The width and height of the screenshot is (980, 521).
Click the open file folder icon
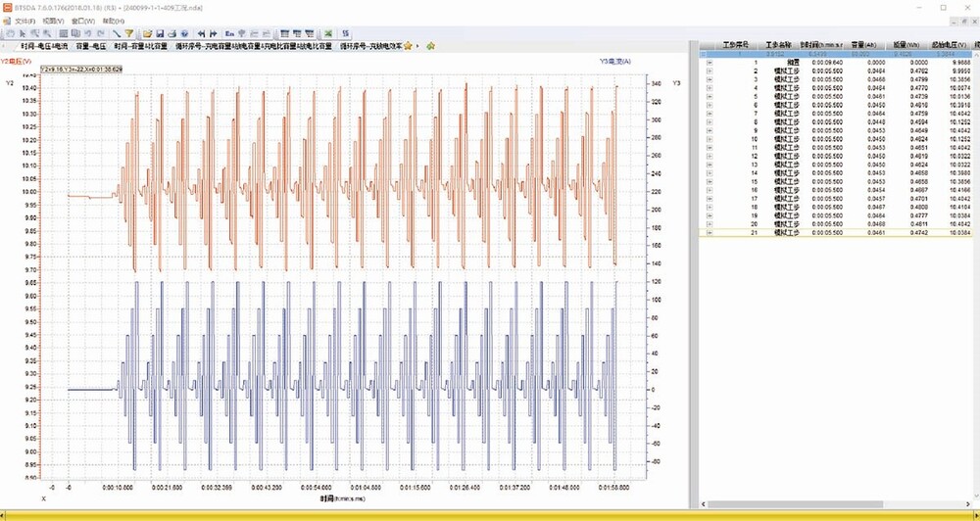click(147, 33)
